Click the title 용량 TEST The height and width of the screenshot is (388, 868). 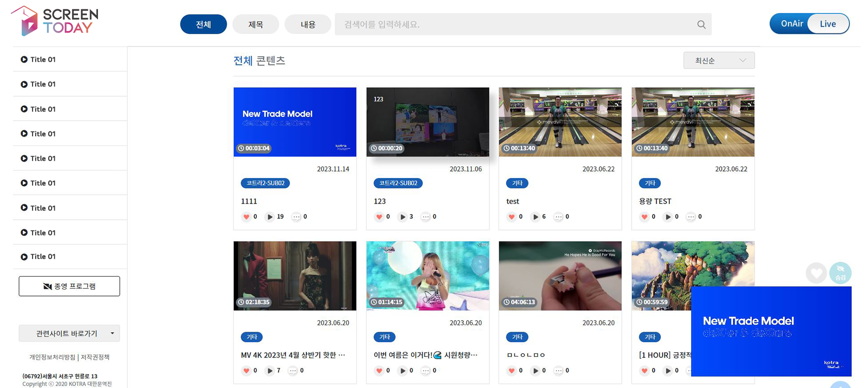(655, 201)
